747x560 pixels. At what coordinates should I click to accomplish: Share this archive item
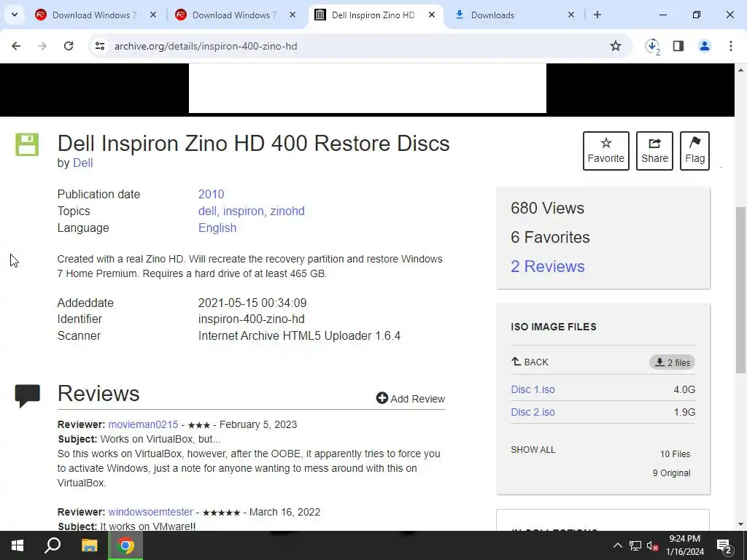654,151
